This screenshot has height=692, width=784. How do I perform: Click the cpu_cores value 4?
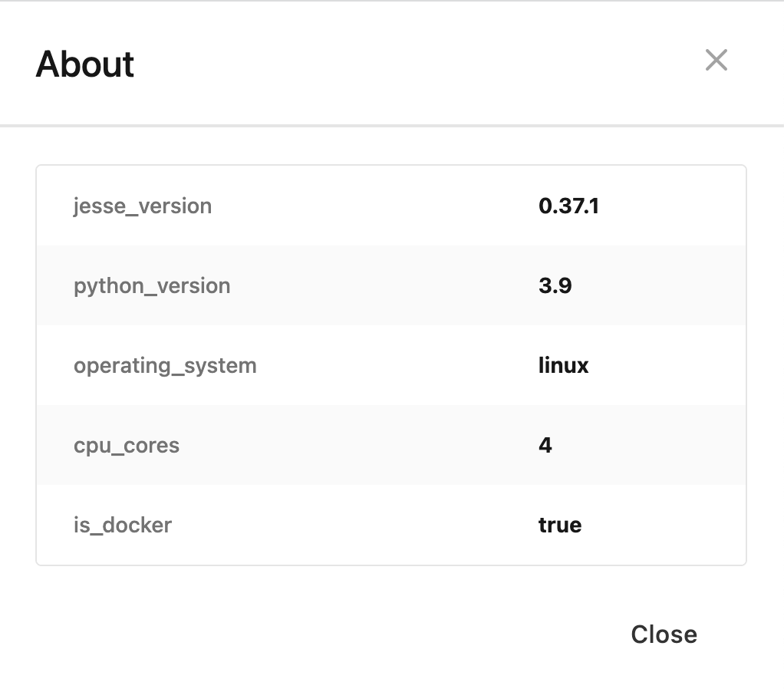(545, 445)
